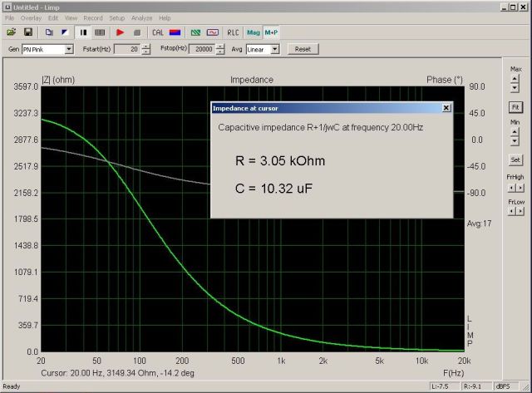Click the R = 3.05 kOhm value

[280, 160]
